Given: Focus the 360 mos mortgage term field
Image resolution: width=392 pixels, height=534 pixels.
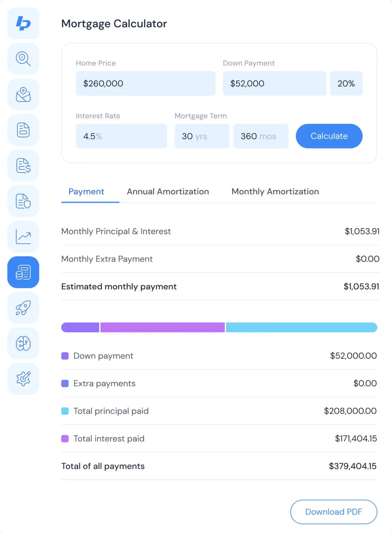Looking at the screenshot, I should click(261, 136).
